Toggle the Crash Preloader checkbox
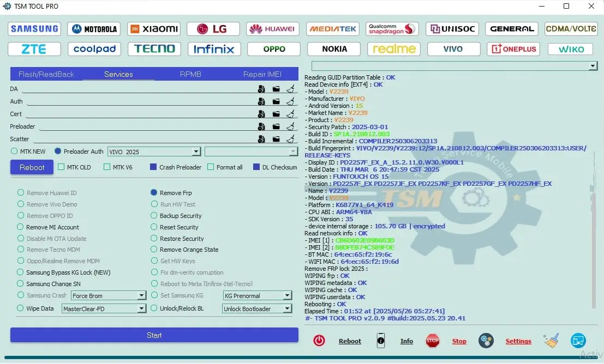 (x=153, y=167)
